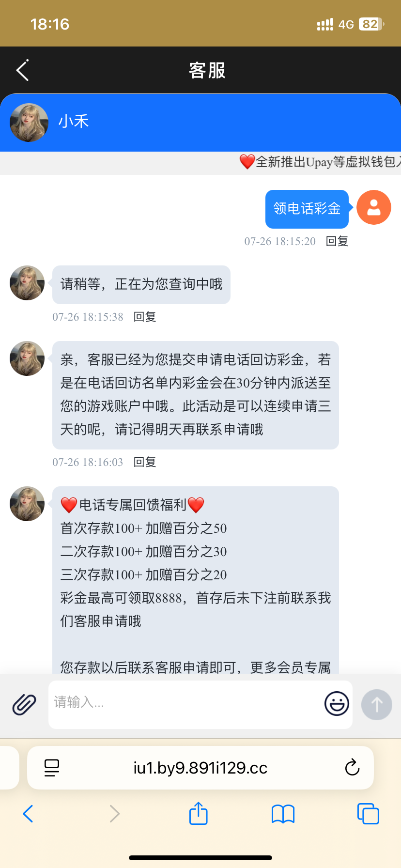Tap the 电话专属回馈福利 message bubble

click(196, 580)
